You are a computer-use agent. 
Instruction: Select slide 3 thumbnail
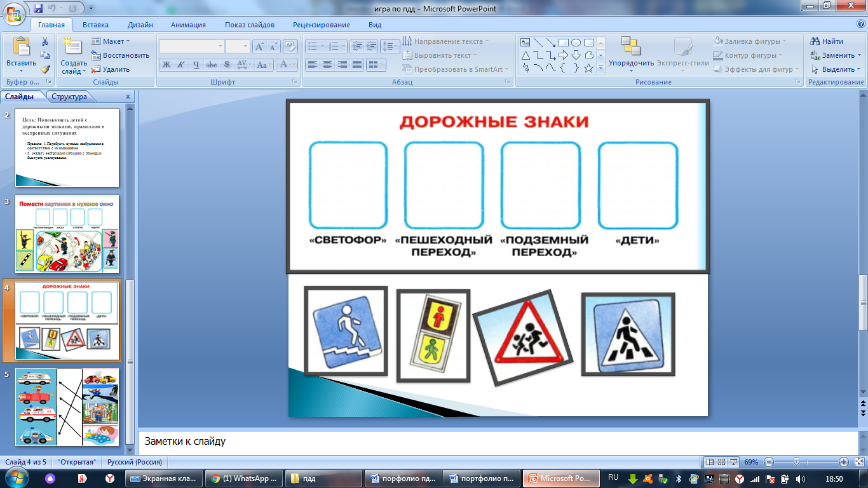(67, 234)
